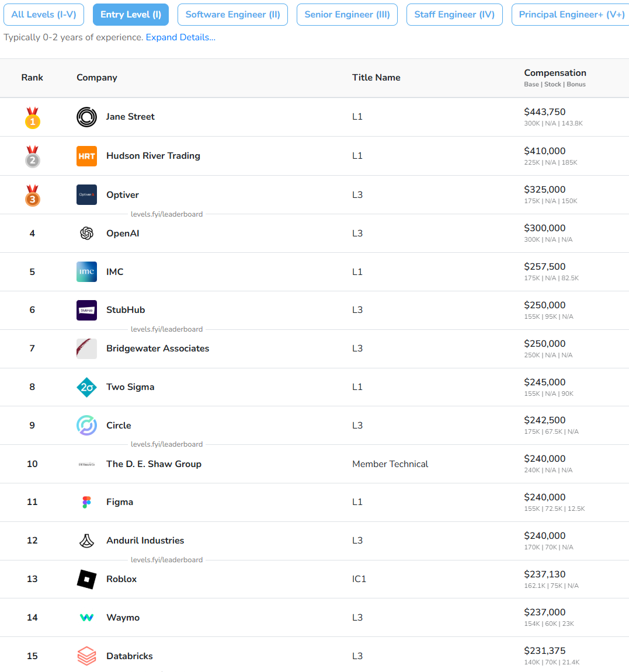Open the Principal Engineer+ (V+) tab
Screen dimensions: 629x672
(x=572, y=15)
